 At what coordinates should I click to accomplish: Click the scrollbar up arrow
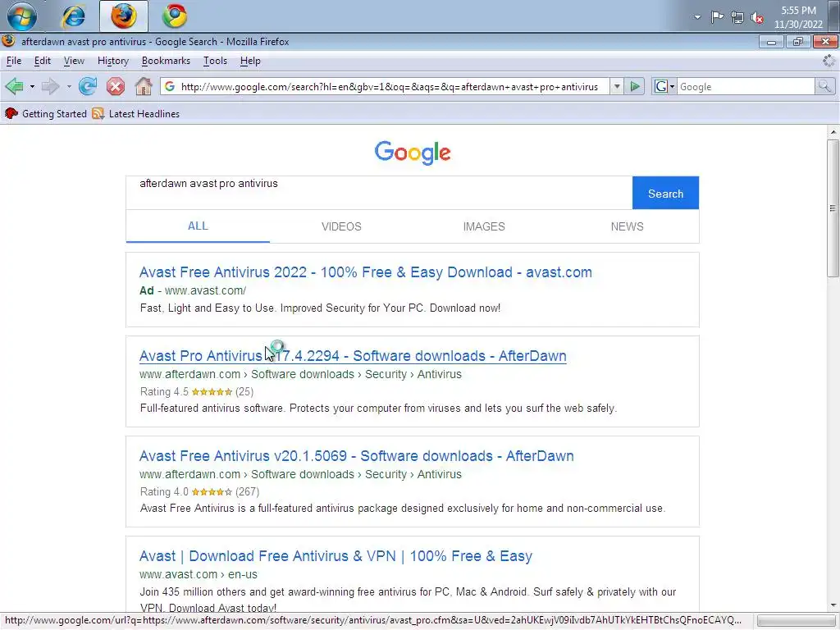833,132
